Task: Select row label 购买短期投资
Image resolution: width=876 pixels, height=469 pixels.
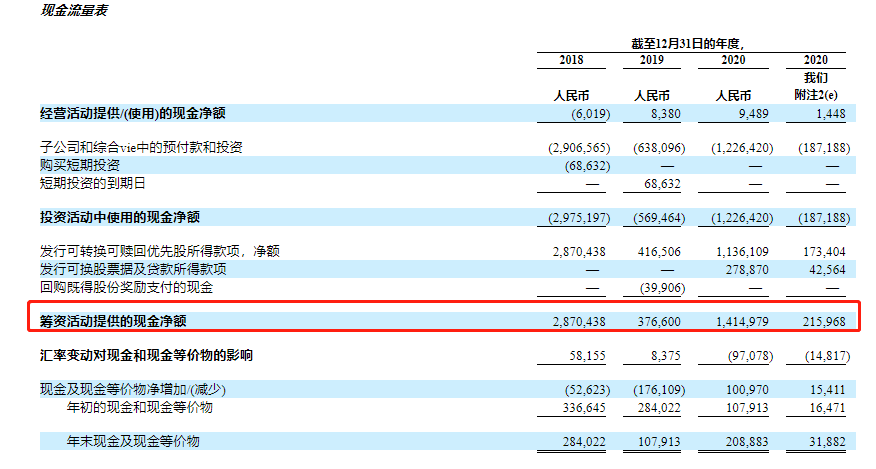Action: click(80, 165)
